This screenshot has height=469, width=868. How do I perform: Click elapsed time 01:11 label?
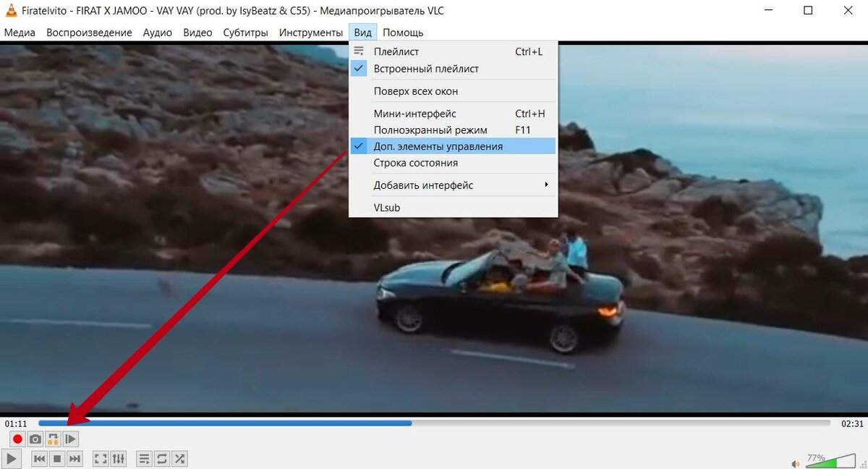[x=16, y=423]
